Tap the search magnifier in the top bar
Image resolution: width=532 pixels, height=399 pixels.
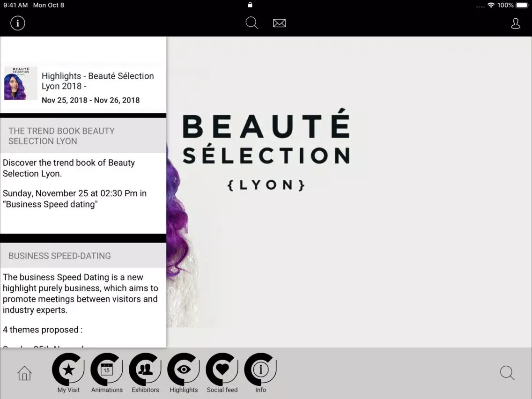pyautogui.click(x=251, y=22)
